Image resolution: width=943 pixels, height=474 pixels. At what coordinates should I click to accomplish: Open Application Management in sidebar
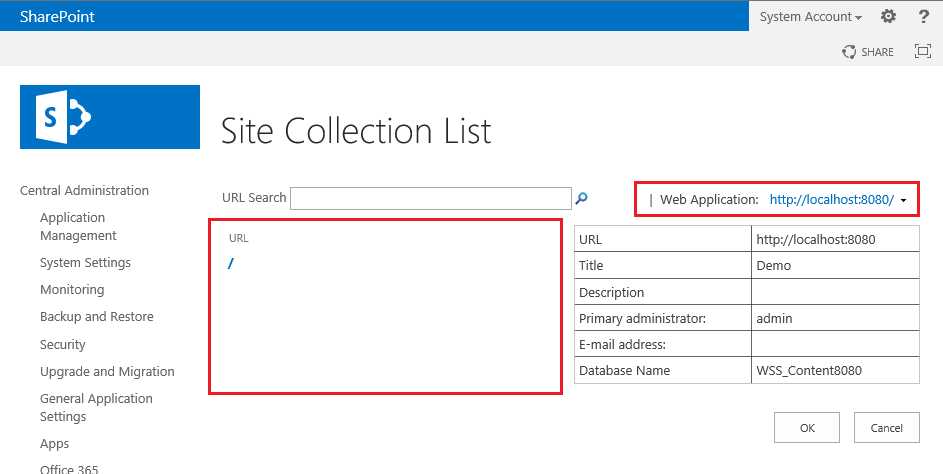point(78,227)
